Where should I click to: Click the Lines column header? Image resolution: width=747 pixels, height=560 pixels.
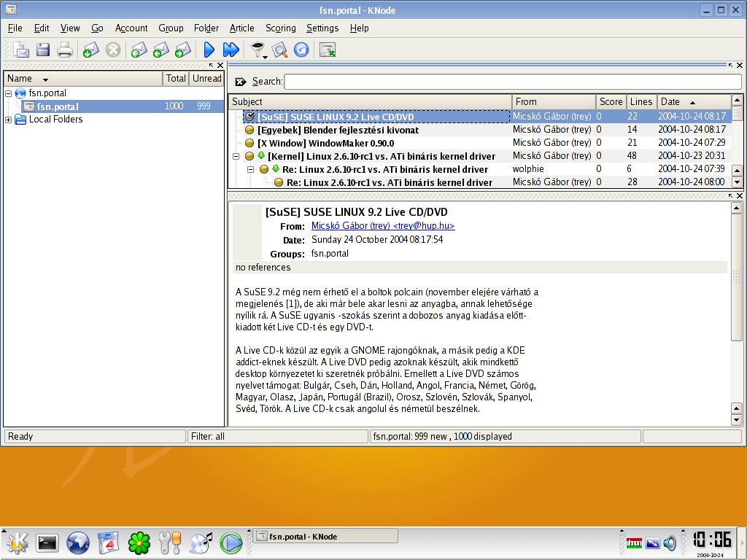tap(640, 102)
